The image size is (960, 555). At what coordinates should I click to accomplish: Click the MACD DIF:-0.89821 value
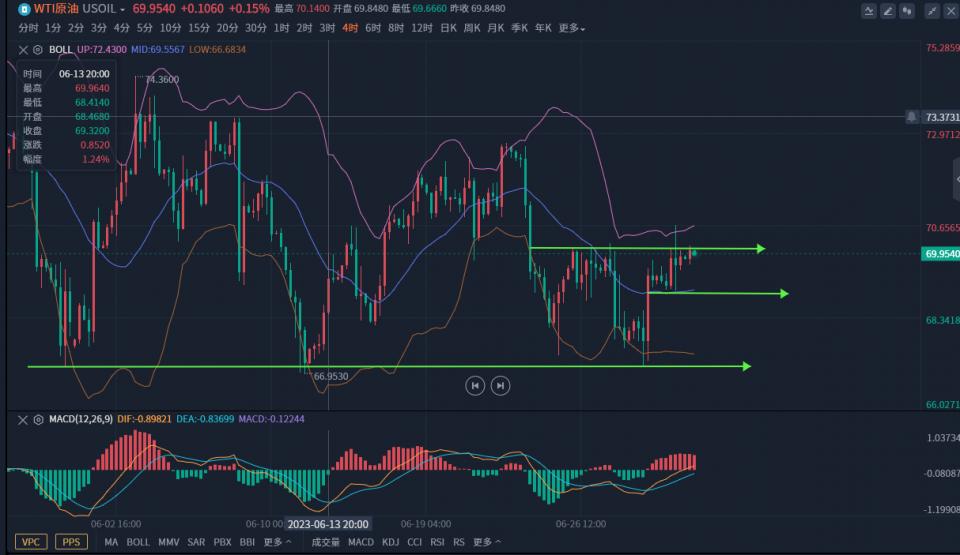[x=144, y=420]
